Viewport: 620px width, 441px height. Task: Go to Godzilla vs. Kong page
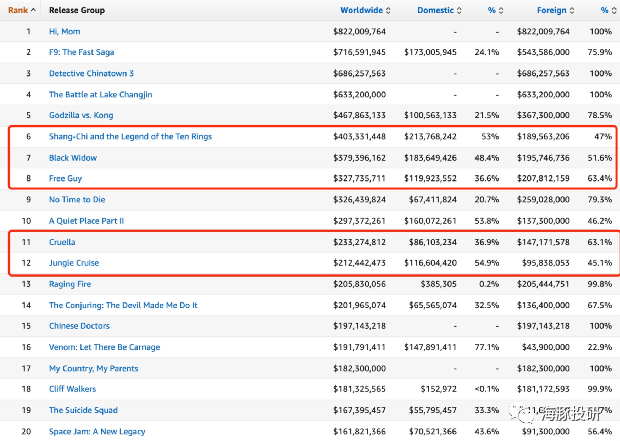[x=88, y=116]
